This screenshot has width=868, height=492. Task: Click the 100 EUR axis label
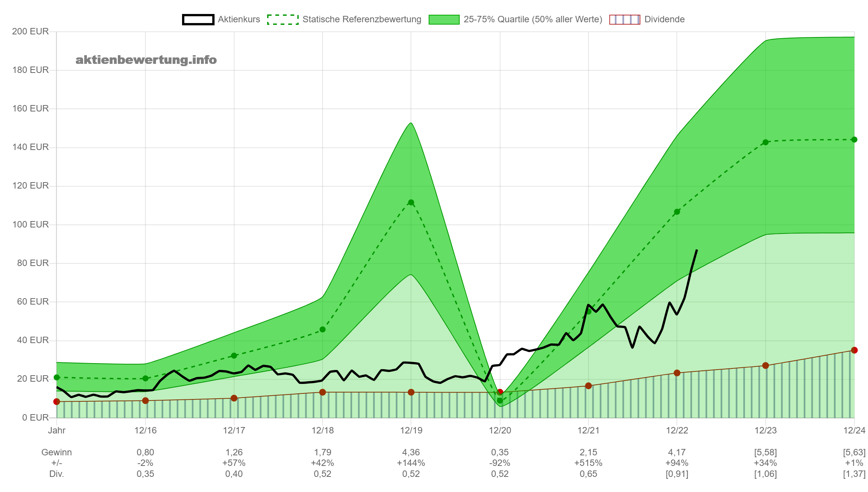[x=31, y=224]
